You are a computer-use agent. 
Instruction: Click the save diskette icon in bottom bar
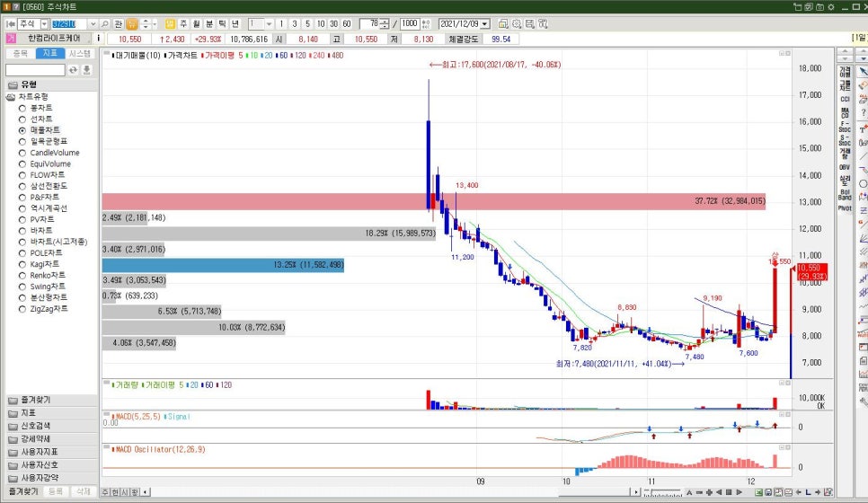(768, 492)
